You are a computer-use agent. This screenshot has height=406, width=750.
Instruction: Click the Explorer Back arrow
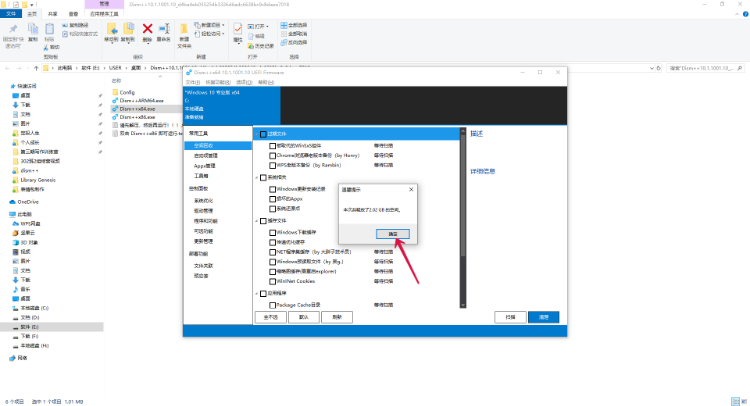click(x=8, y=68)
